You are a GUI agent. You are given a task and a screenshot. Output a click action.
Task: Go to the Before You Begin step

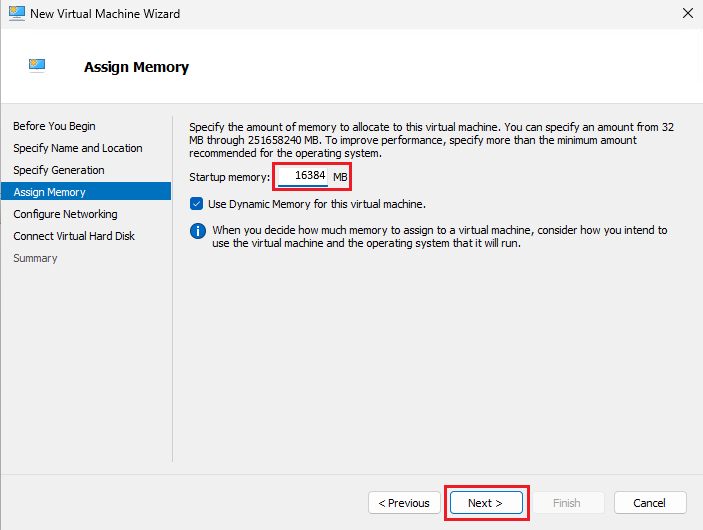(x=54, y=126)
